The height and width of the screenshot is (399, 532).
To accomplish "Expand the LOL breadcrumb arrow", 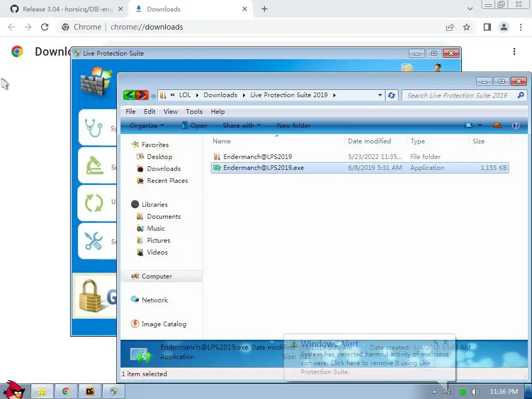I will coord(197,96).
